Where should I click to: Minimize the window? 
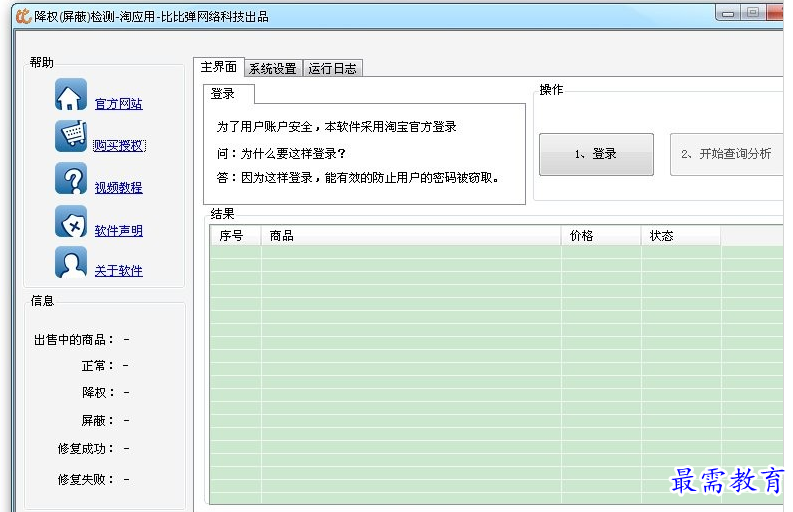pyautogui.click(x=728, y=13)
